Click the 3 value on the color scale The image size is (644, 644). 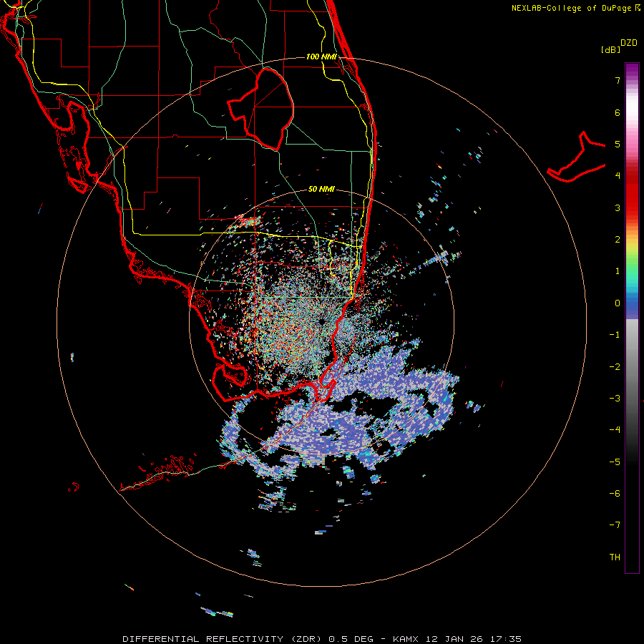[x=618, y=208]
